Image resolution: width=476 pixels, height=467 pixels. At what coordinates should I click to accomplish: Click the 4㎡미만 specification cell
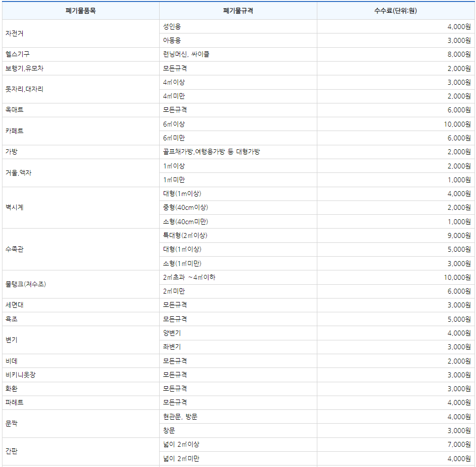click(238, 96)
